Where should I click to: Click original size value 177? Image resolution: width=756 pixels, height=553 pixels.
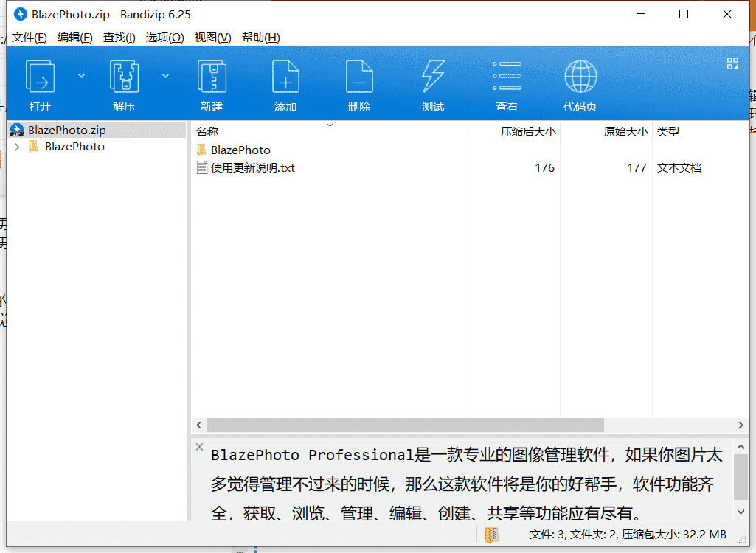click(637, 168)
